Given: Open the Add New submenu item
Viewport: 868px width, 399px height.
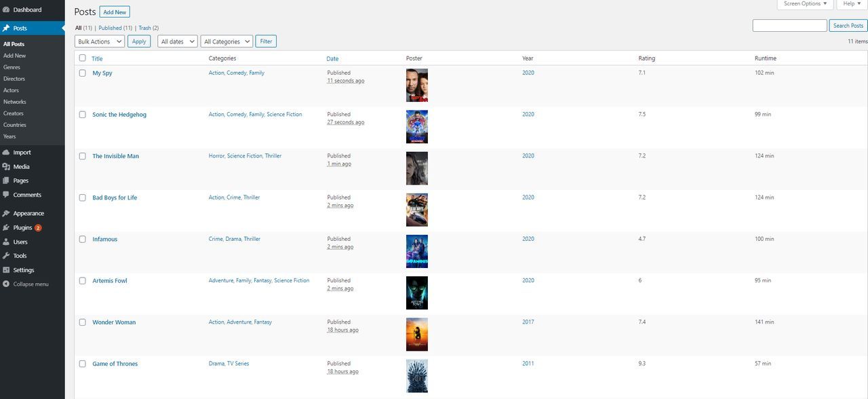Looking at the screenshot, I should pyautogui.click(x=15, y=56).
